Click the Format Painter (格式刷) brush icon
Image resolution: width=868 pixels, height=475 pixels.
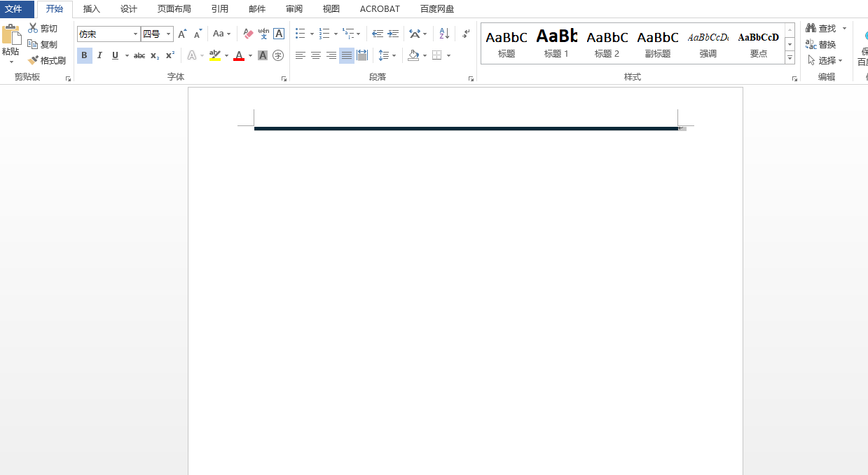pos(33,60)
